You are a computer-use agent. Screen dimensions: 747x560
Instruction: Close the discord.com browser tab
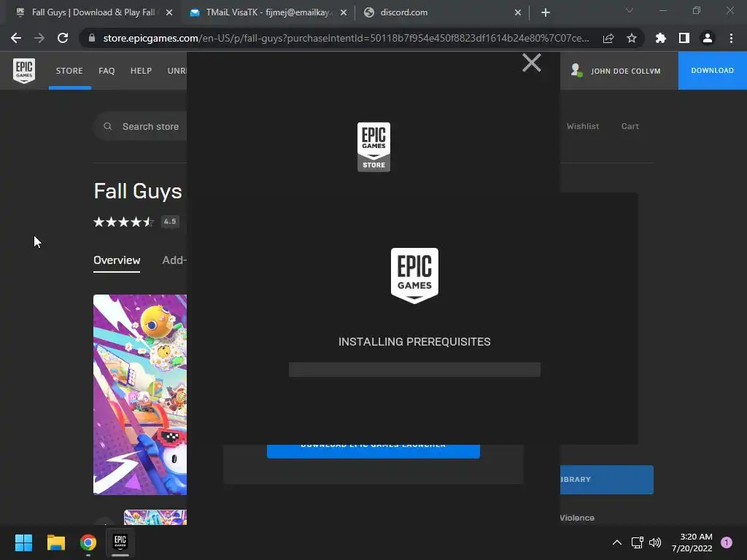[x=518, y=12]
